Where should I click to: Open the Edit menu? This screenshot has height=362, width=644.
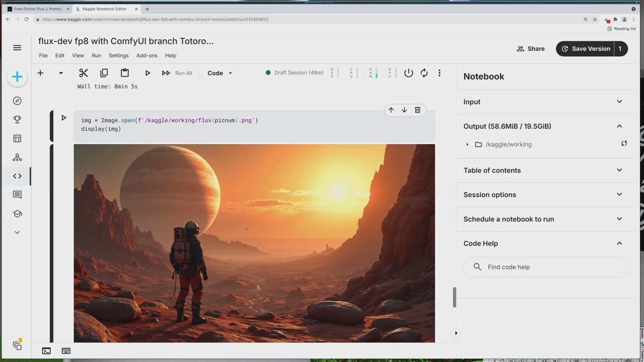(x=60, y=55)
